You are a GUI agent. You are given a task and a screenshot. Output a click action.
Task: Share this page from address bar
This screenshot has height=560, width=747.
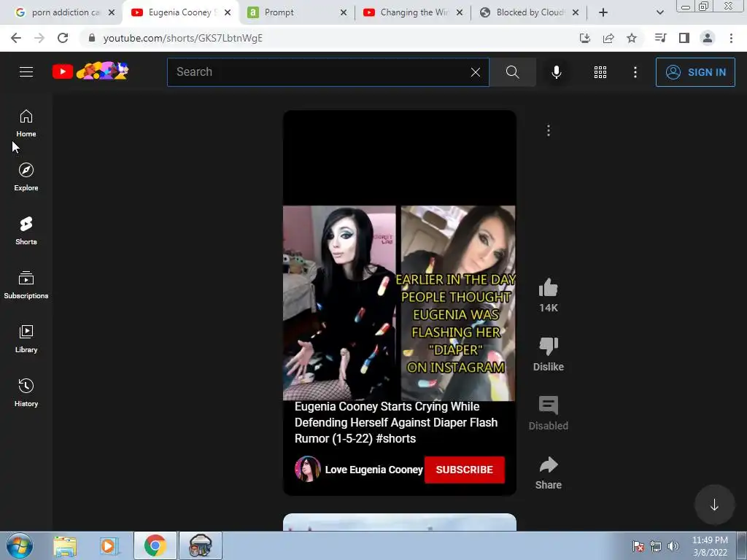point(608,38)
